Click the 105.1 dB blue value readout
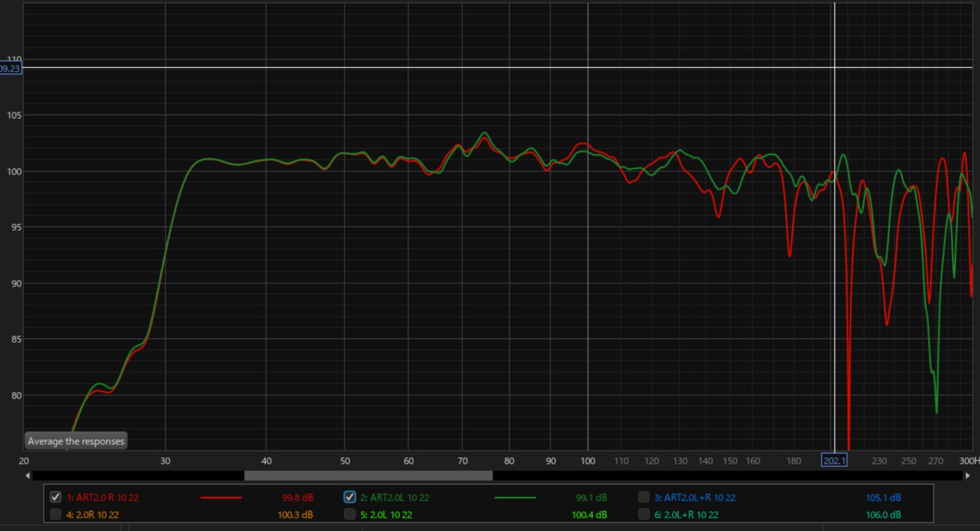 [883, 497]
